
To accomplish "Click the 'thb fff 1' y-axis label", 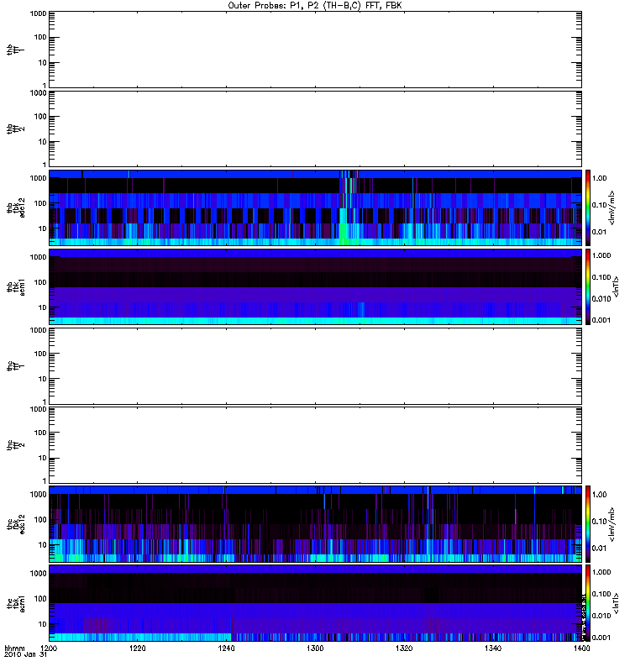I will [x=16, y=50].
